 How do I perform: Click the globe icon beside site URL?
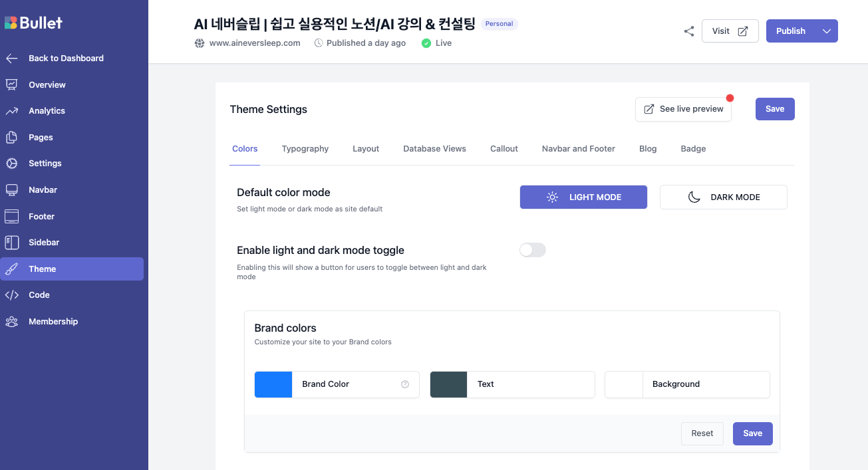200,43
